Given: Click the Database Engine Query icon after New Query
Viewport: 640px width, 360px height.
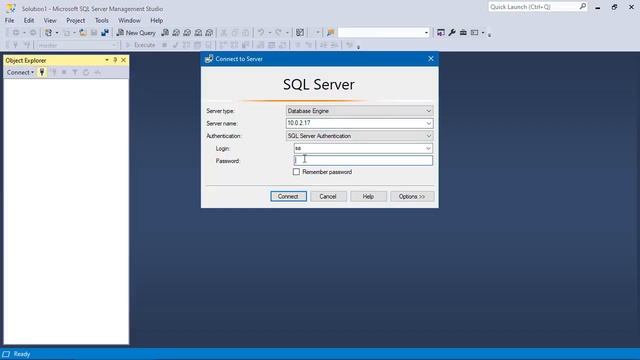Looking at the screenshot, I should (x=165, y=33).
